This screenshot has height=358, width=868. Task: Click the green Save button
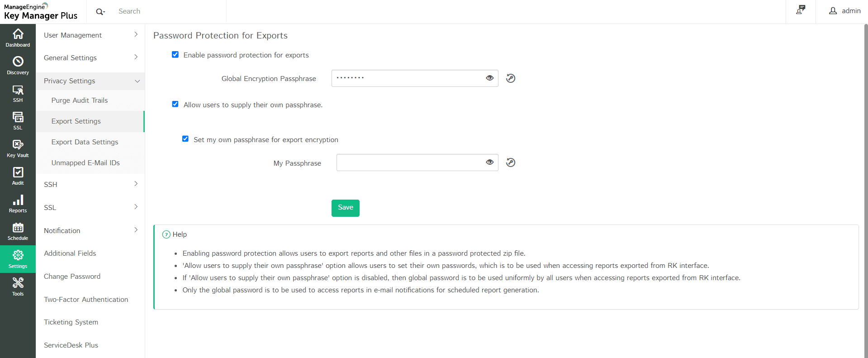[x=345, y=208]
